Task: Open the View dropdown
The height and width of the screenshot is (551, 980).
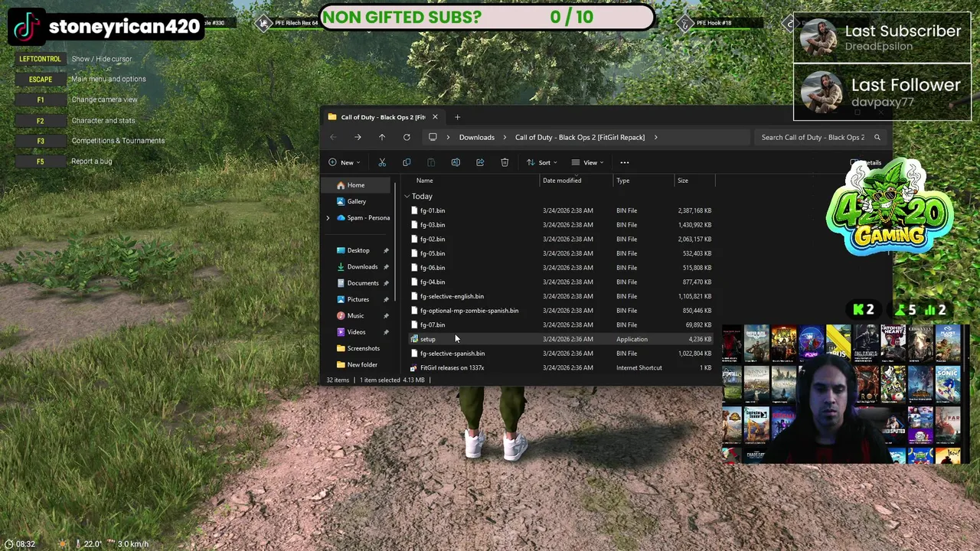Action: 588,162
